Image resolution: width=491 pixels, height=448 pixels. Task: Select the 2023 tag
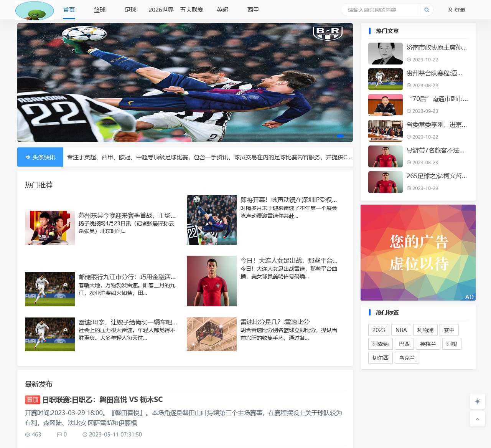pos(379,330)
